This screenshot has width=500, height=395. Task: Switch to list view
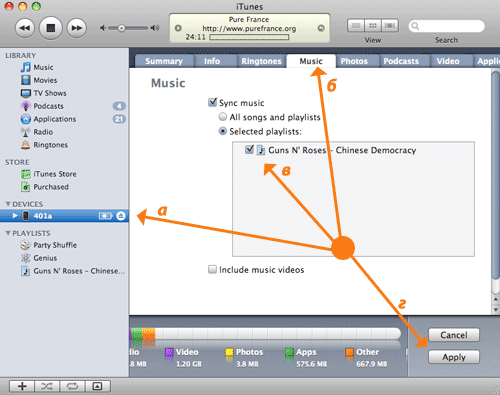pos(356,26)
